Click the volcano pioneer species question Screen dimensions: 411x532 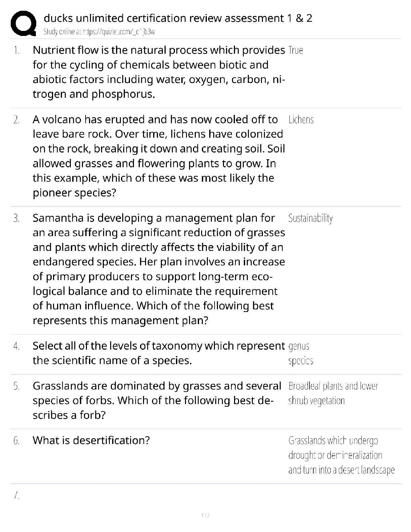click(158, 156)
